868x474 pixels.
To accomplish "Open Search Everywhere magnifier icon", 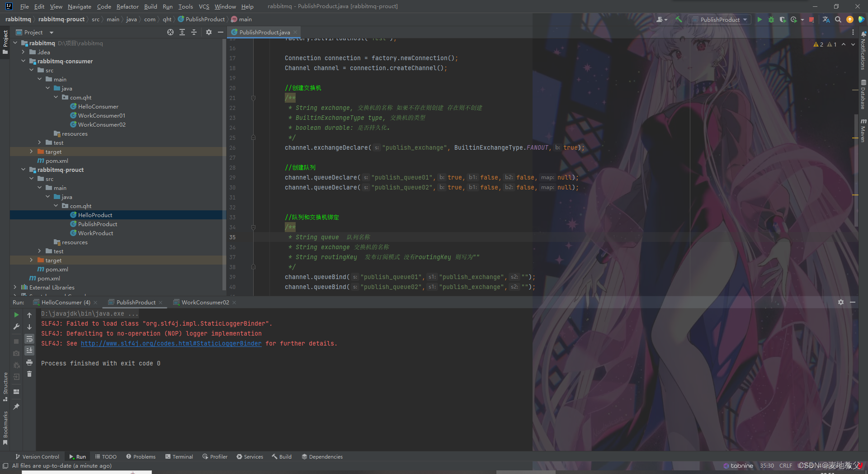I will coord(838,19).
